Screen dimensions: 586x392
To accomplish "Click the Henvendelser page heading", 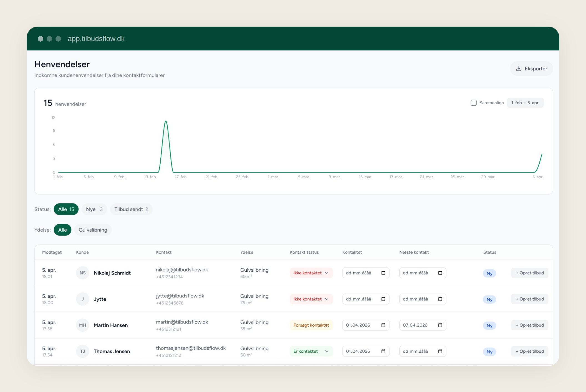I will (x=62, y=64).
